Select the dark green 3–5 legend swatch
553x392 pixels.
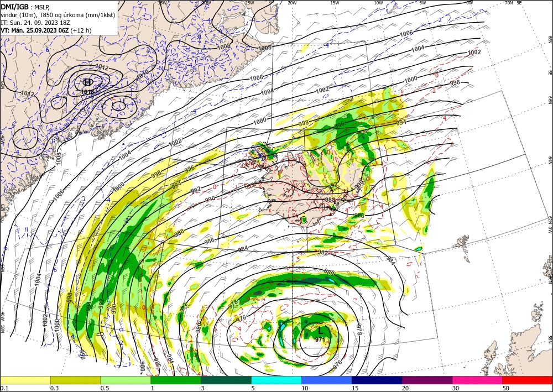(x=226, y=380)
